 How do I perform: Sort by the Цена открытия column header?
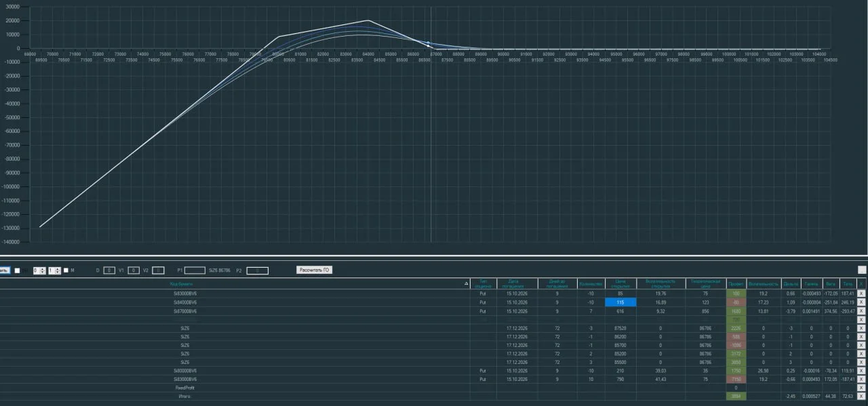(620, 283)
